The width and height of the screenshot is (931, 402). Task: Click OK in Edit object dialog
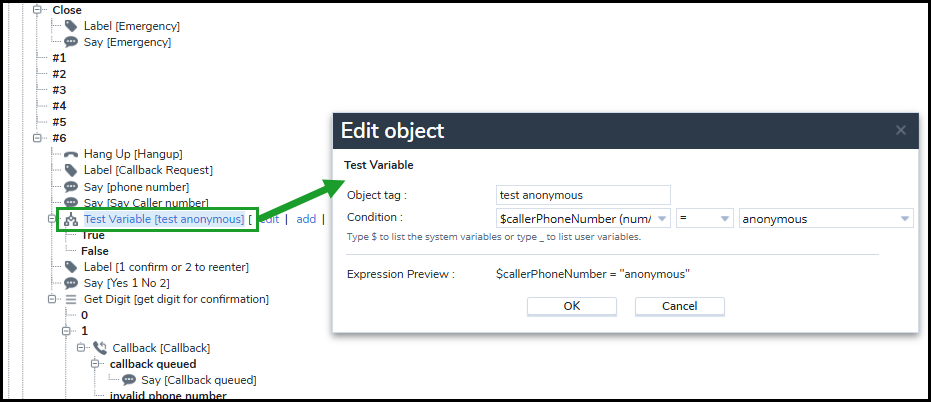[x=572, y=306]
